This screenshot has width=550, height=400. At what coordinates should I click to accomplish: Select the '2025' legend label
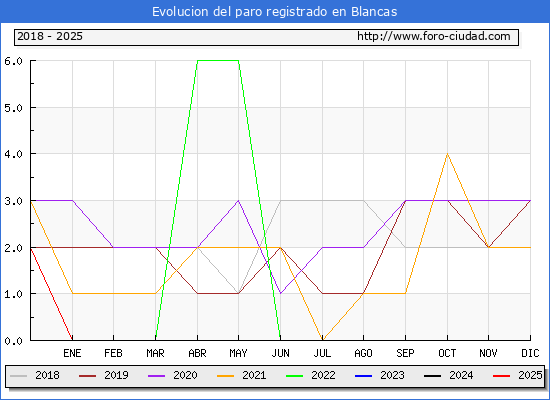point(530,375)
